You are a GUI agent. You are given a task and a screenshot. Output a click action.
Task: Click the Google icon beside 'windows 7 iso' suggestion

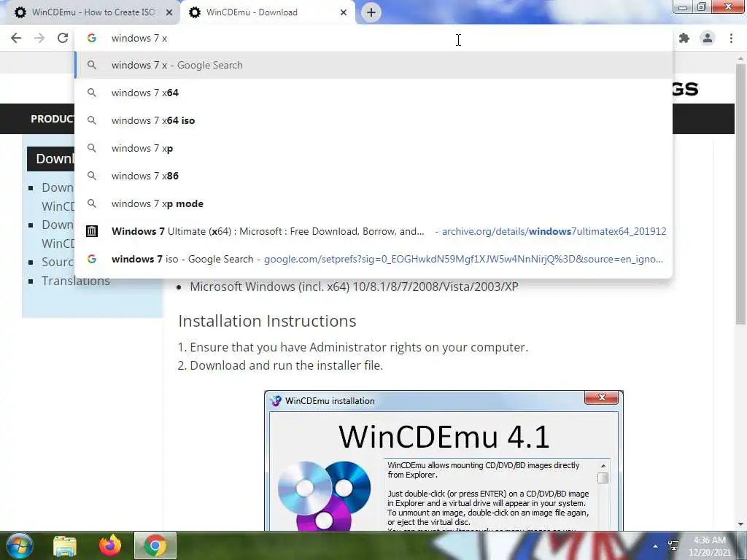pos(91,259)
